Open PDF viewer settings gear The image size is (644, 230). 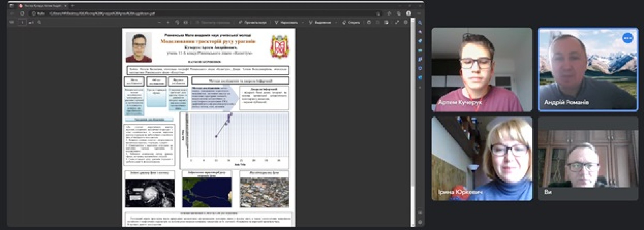[406, 22]
